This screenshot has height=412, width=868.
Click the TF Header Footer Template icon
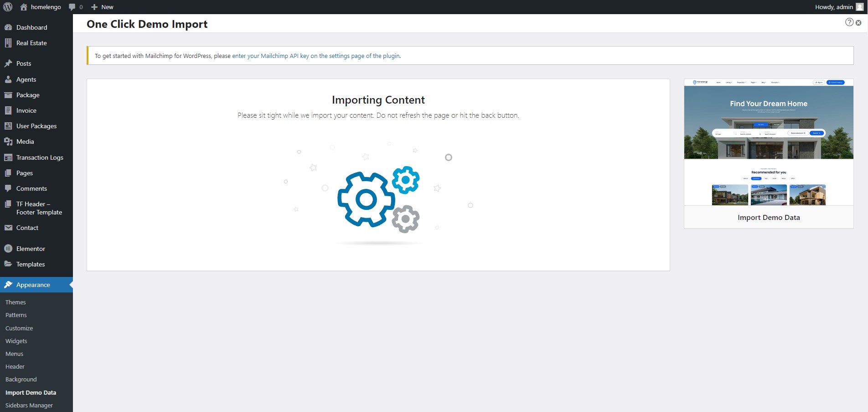[8, 204]
